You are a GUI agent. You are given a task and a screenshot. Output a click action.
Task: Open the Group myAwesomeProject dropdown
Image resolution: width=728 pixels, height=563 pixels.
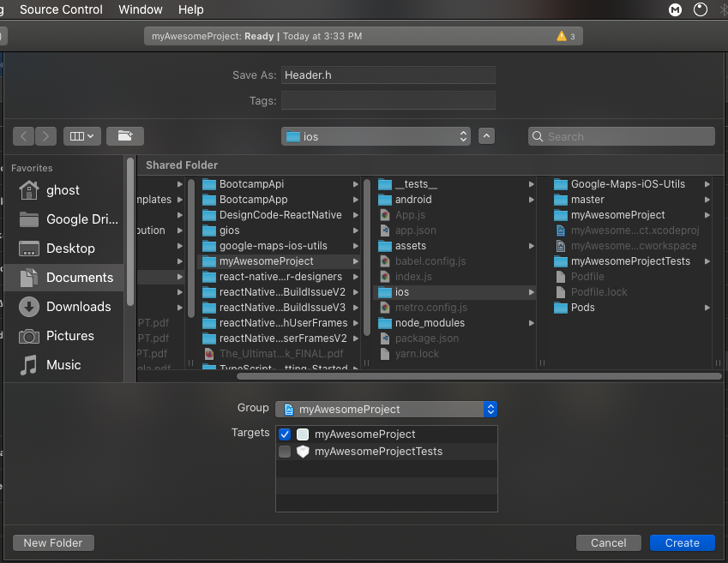[x=386, y=410]
